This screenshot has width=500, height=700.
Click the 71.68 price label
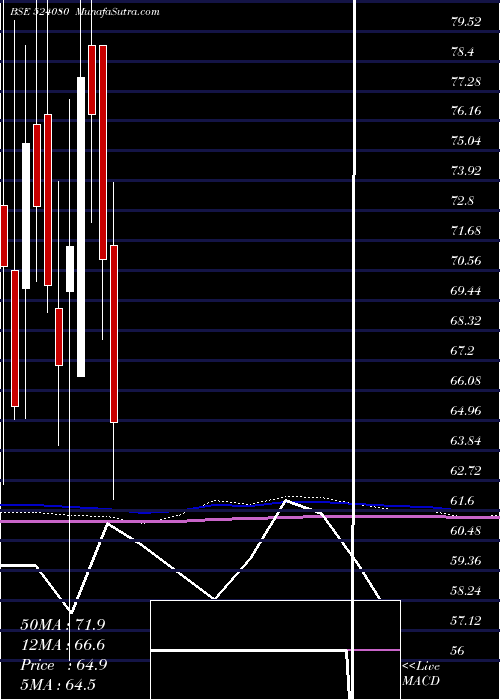point(466,231)
